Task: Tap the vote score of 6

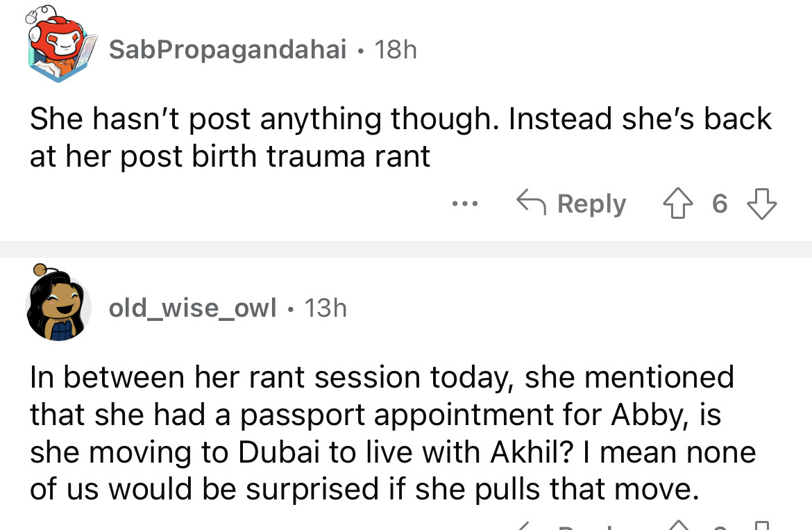Action: (720, 204)
